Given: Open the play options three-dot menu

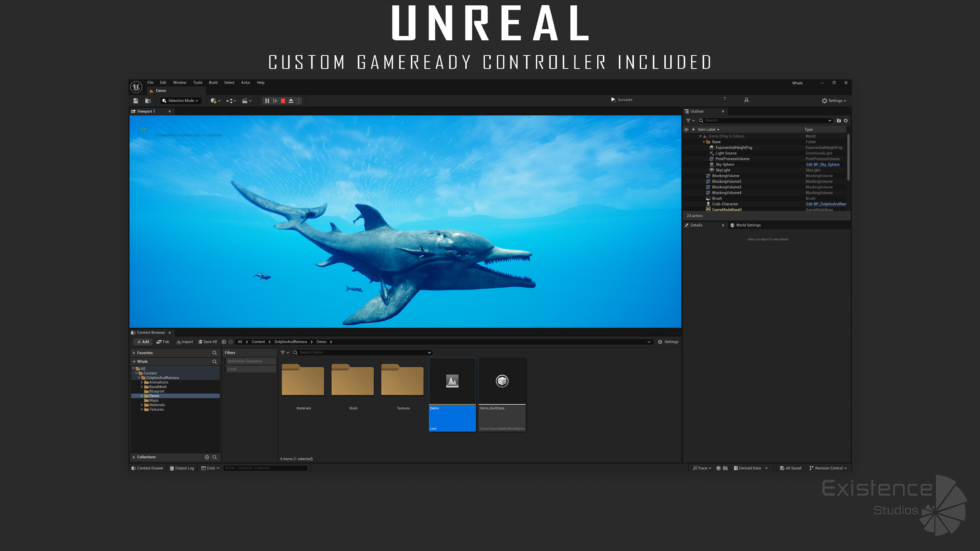Looking at the screenshot, I should pyautogui.click(x=299, y=101).
